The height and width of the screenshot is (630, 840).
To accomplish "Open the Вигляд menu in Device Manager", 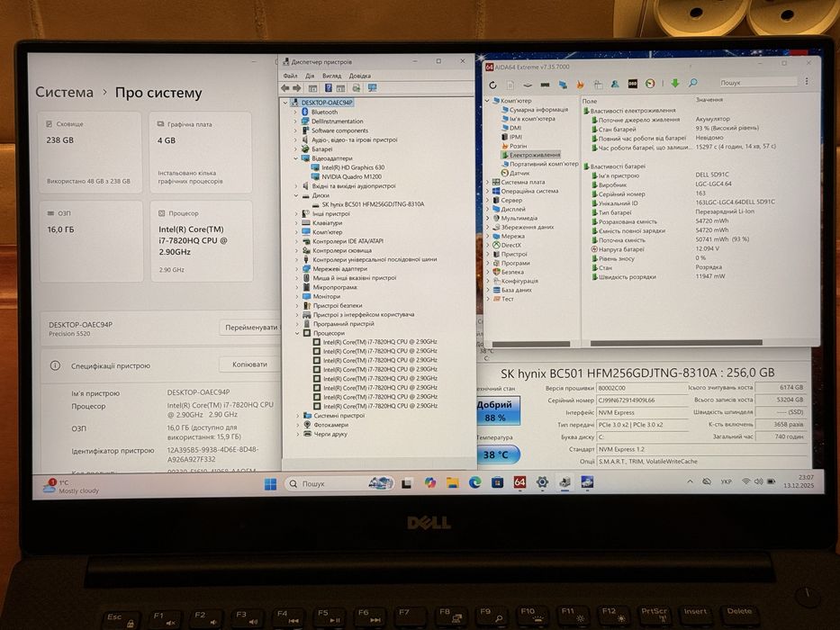I will pyautogui.click(x=331, y=76).
